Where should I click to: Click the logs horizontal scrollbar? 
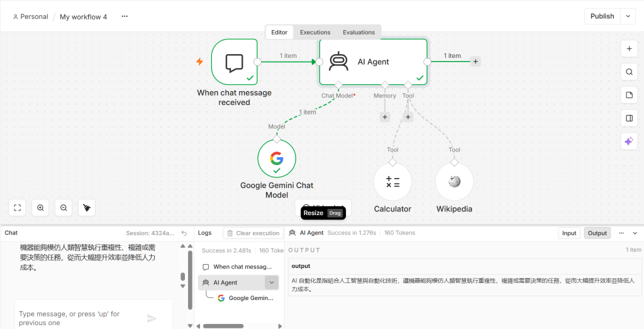coord(223,326)
